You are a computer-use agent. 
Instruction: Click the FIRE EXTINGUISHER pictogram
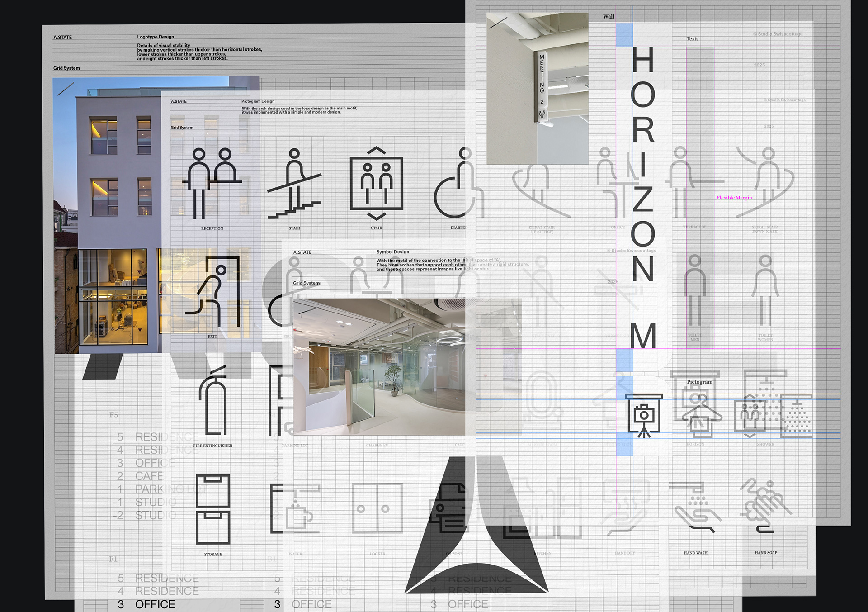tap(213, 401)
